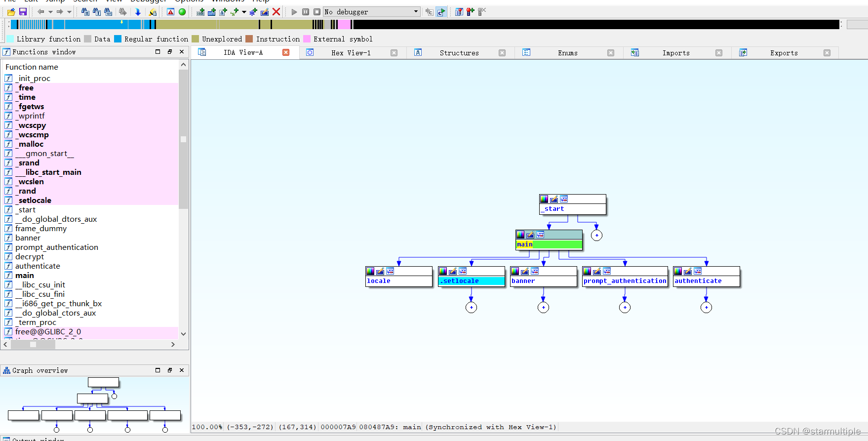Viewport: 868px width, 441px height.
Task: Click the blue down arrow toolbar icon
Action: pyautogui.click(x=138, y=12)
